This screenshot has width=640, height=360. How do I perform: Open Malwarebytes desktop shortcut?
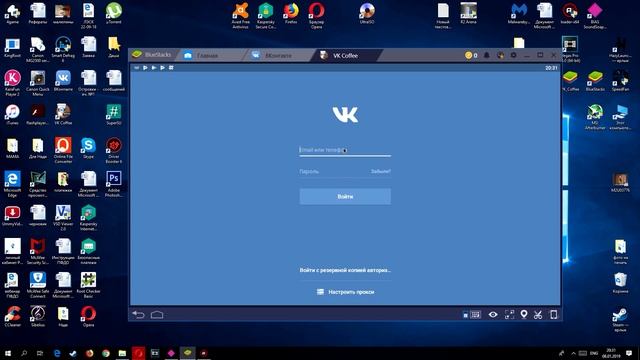click(518, 13)
